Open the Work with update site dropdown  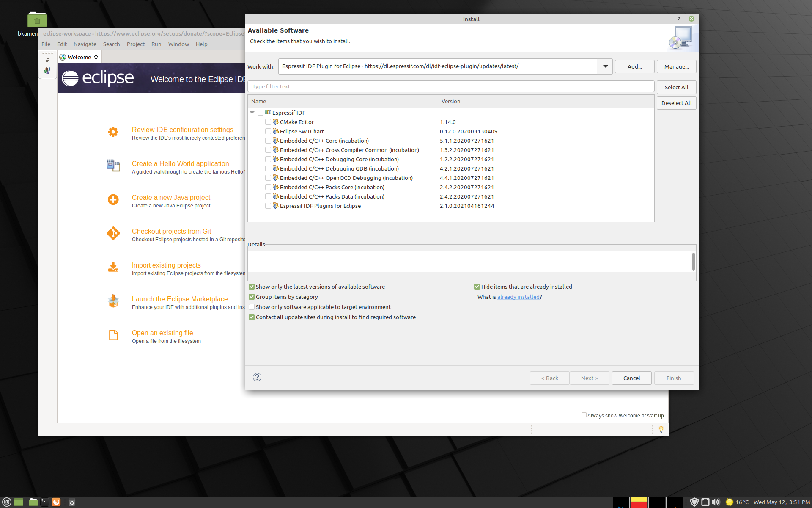click(605, 66)
